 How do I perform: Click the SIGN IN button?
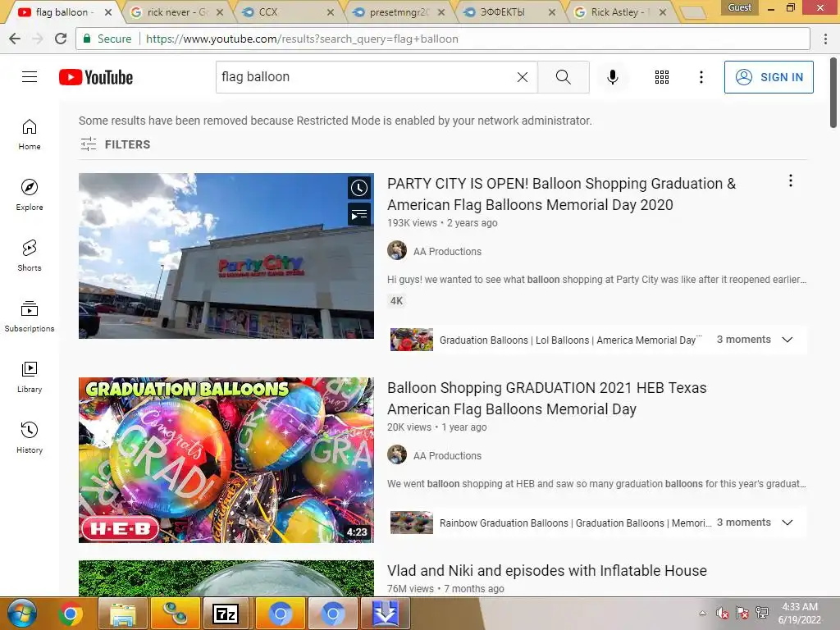point(769,77)
